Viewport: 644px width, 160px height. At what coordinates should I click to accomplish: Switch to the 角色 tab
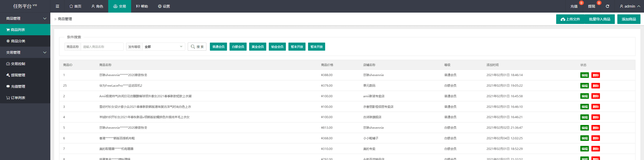pos(97,6)
